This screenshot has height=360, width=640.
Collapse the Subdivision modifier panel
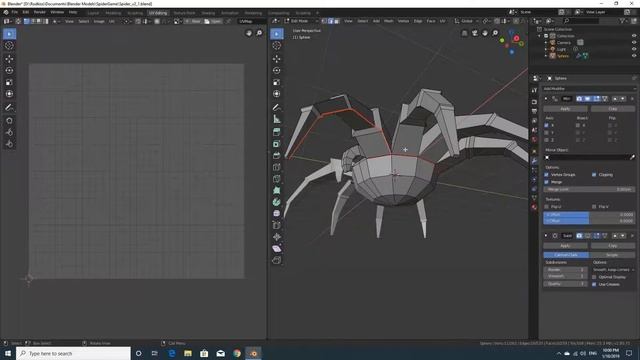[x=546, y=236]
